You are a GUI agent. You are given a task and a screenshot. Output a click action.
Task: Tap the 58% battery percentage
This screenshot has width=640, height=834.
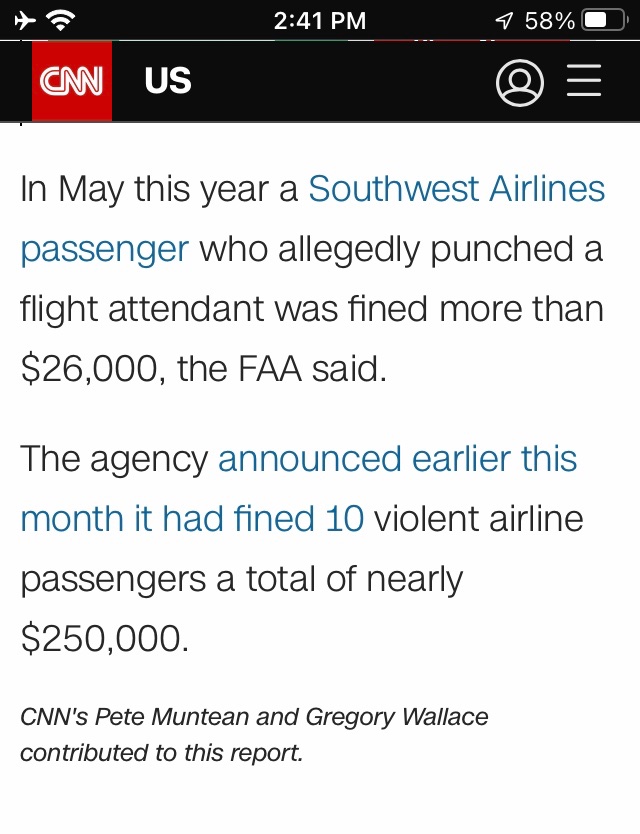point(550,20)
